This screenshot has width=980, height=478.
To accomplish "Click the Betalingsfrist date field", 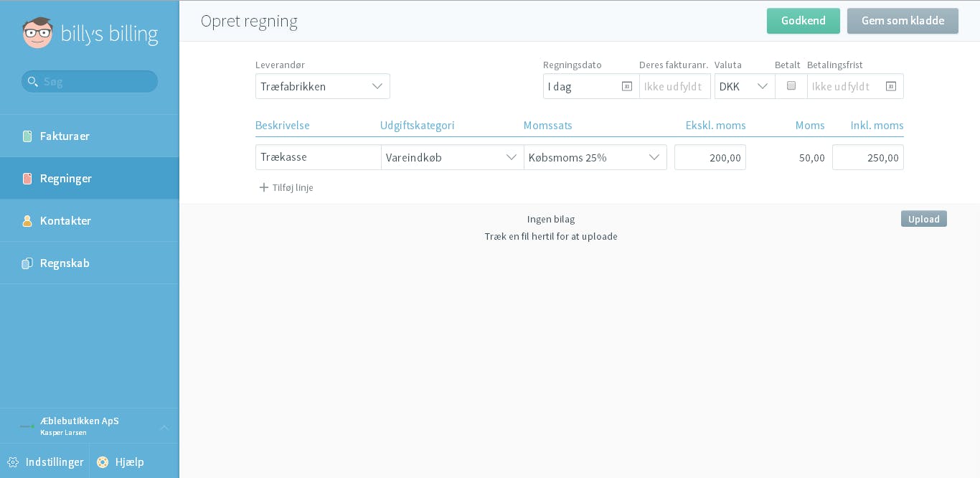I will 855,86.
